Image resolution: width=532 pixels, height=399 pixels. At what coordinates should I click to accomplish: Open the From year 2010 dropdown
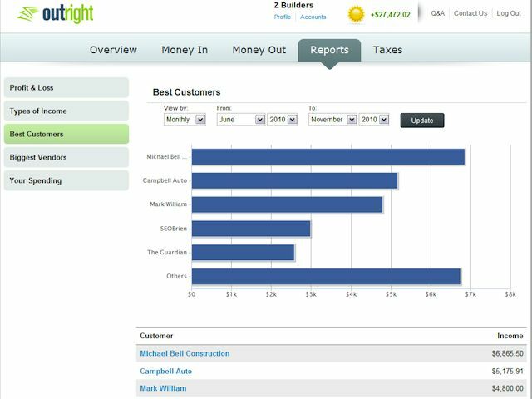pos(282,120)
